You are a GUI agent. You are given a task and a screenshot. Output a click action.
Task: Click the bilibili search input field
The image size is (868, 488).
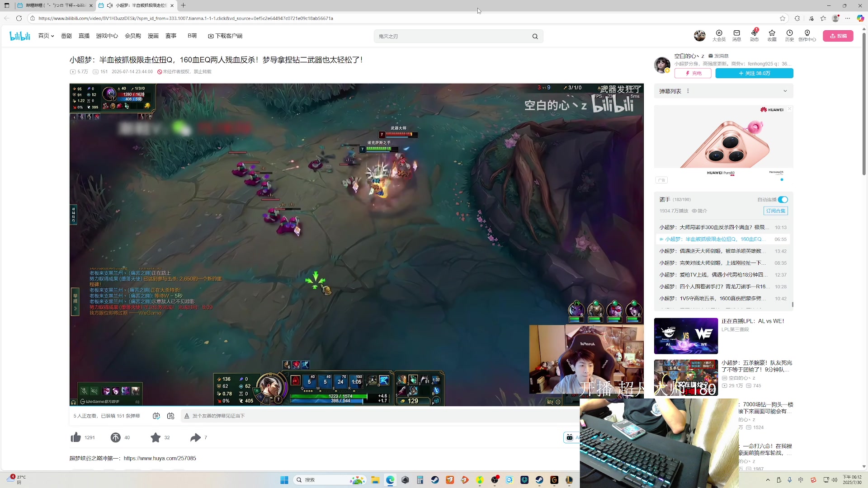tap(452, 36)
